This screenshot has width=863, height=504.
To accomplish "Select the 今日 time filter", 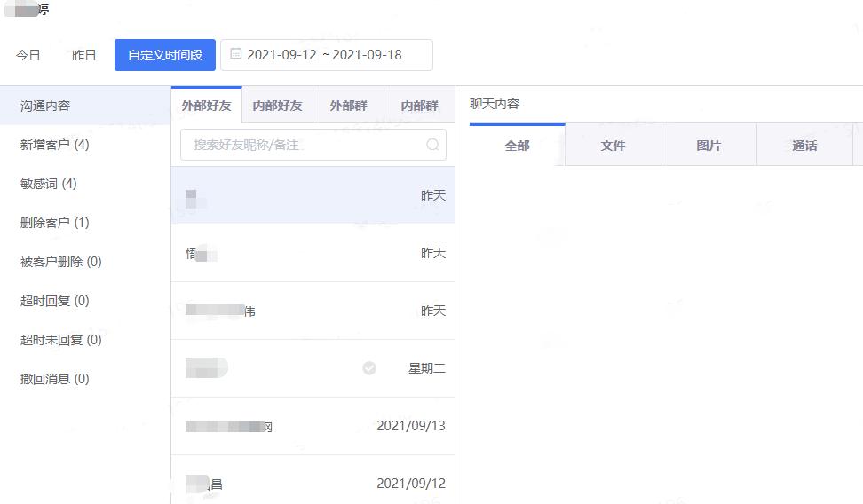I will 28,55.
